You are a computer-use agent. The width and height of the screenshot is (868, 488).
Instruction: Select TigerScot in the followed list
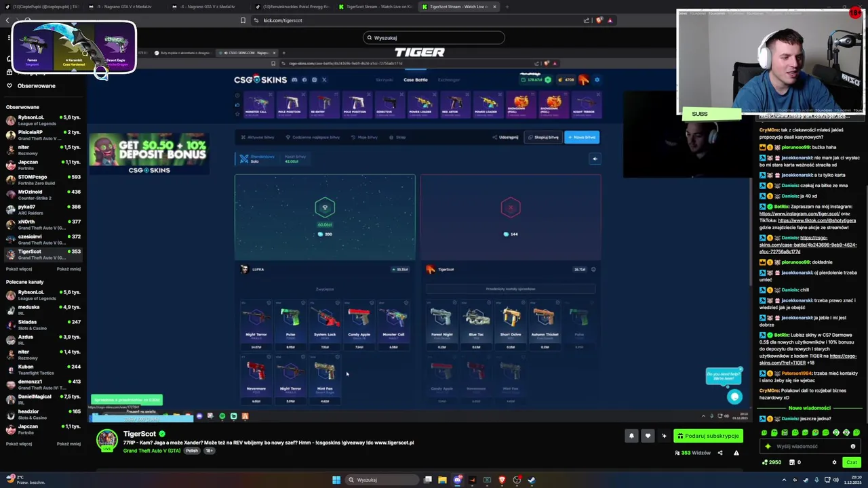43,254
